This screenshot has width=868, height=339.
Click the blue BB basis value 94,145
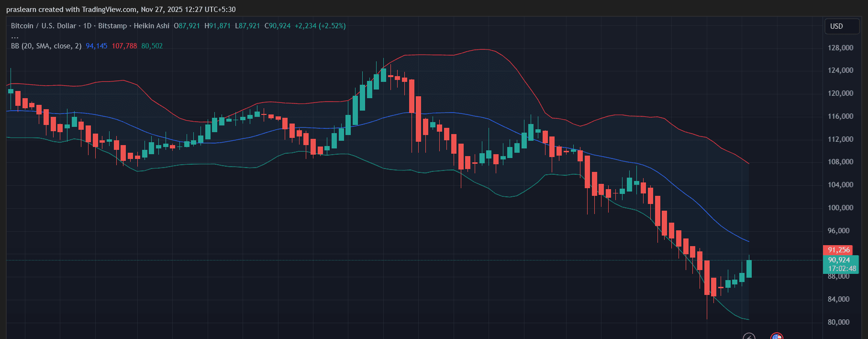97,46
